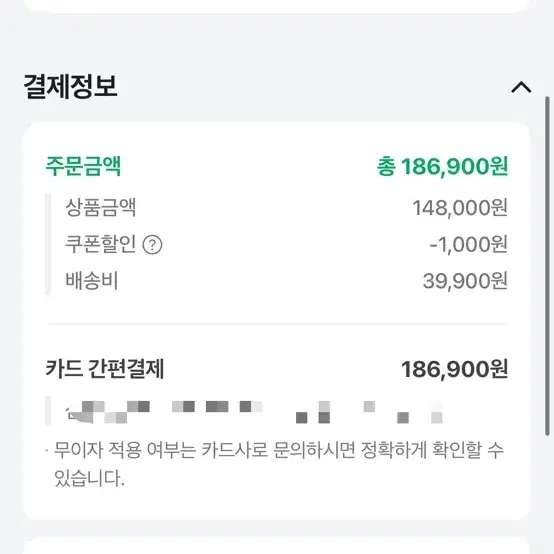The image size is (554, 554).
Task: Tap the 결제정보 section heading
Action: 70,86
